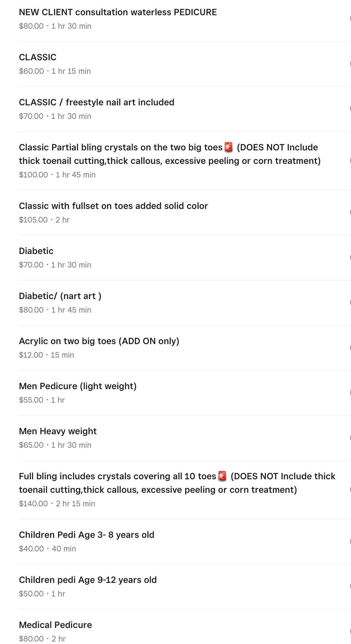
Task: Select NEW CLIENT consultation waterless PEDICURE service
Action: tap(118, 12)
